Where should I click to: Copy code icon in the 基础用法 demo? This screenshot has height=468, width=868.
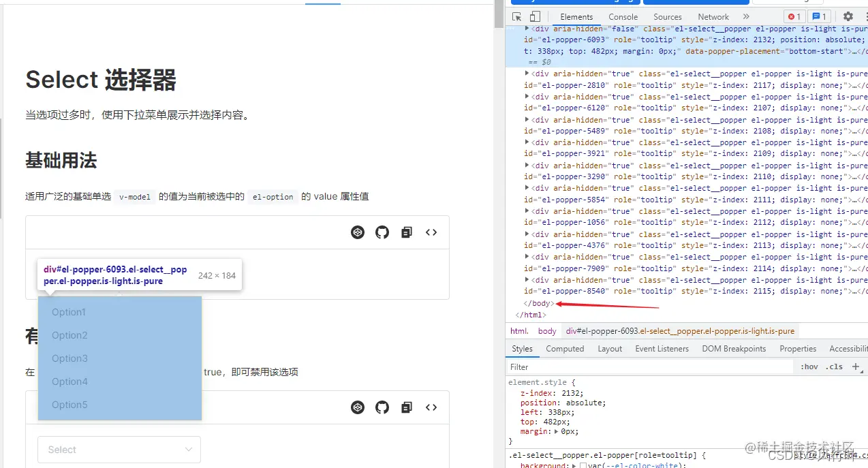pyautogui.click(x=407, y=232)
